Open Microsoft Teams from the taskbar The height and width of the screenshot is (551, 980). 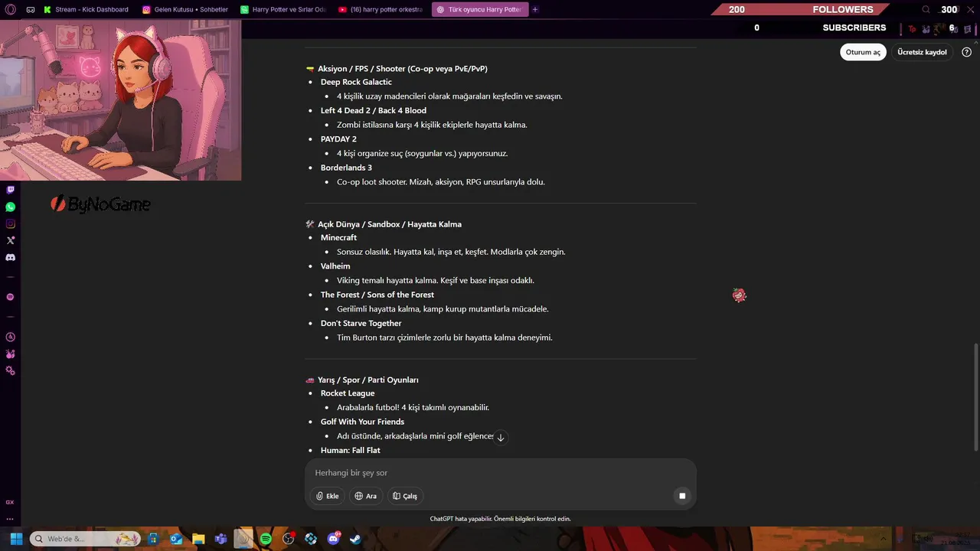click(220, 539)
